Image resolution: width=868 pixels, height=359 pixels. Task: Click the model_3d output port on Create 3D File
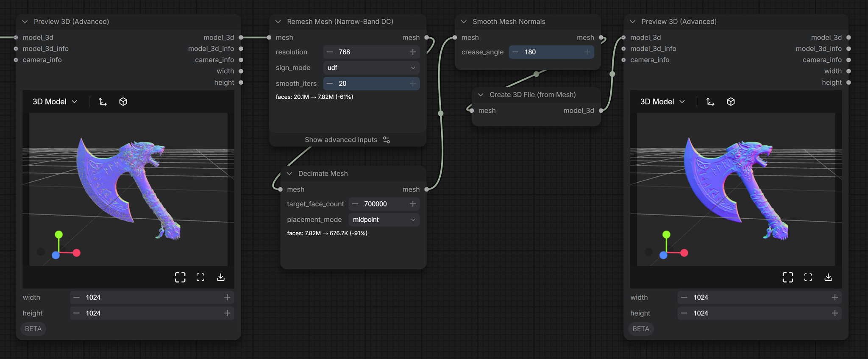[601, 111]
